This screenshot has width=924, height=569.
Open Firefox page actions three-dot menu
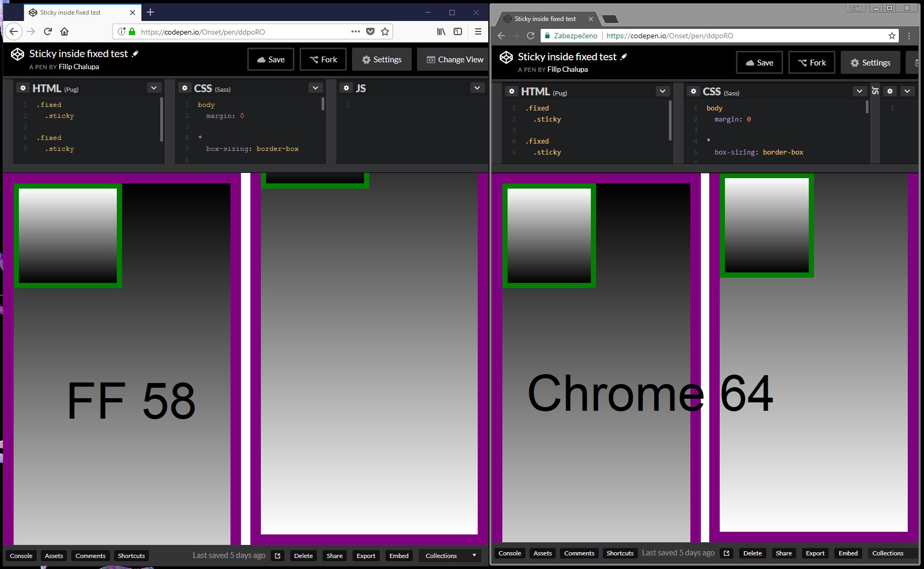pos(355,31)
